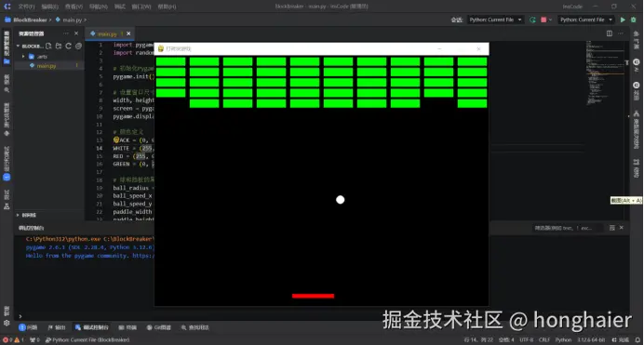Open the find results bottom tab

tap(195, 327)
